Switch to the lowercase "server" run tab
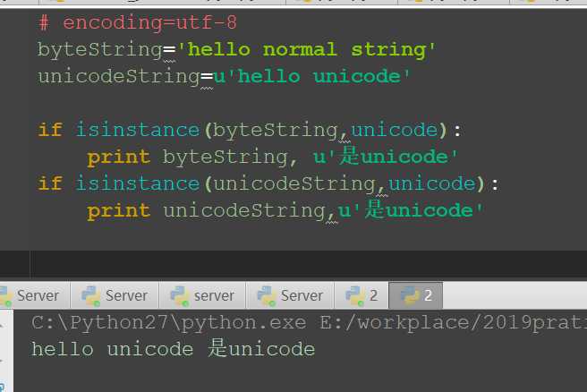Screen dimensions: 587x392 [202, 295]
